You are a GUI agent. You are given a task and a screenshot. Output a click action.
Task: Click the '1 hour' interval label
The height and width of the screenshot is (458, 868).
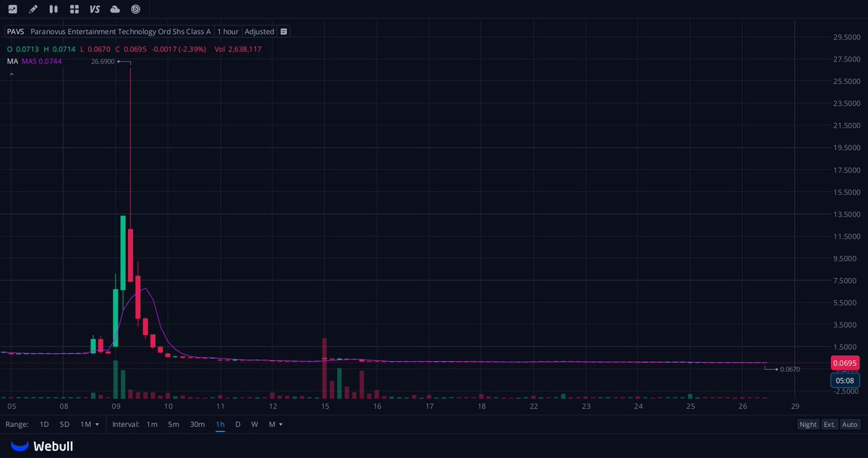click(x=228, y=32)
